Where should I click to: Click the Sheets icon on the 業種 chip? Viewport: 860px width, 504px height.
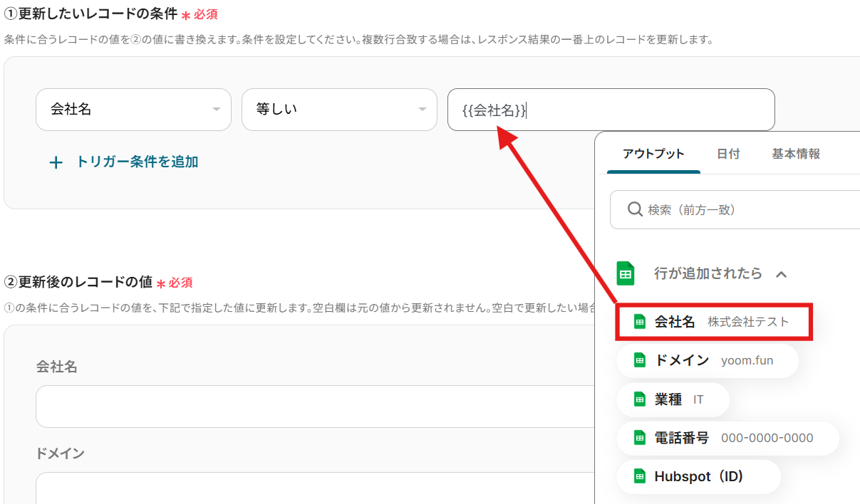coord(640,399)
